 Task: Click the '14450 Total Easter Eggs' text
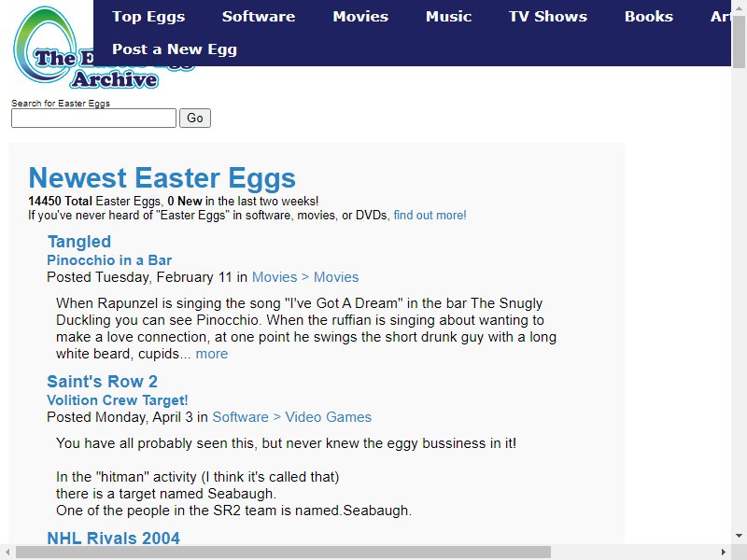94,201
